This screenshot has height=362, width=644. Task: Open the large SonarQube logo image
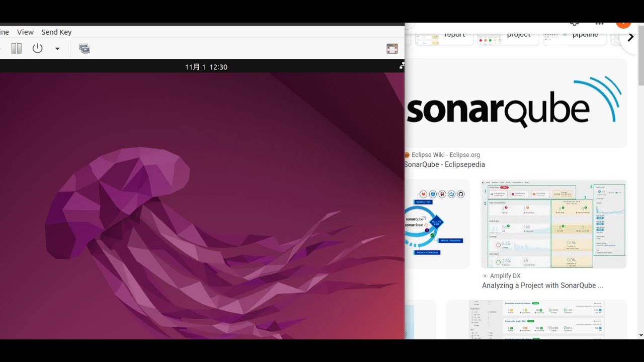click(x=516, y=103)
